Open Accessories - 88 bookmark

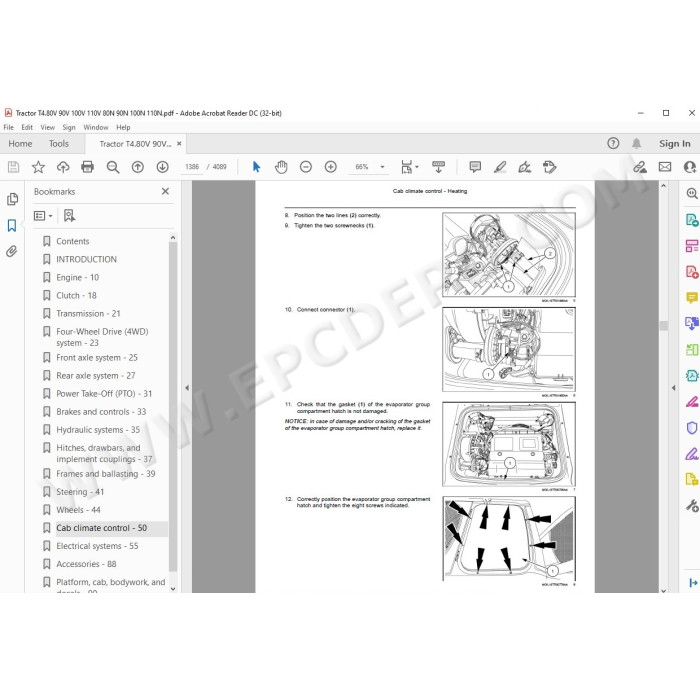86,564
